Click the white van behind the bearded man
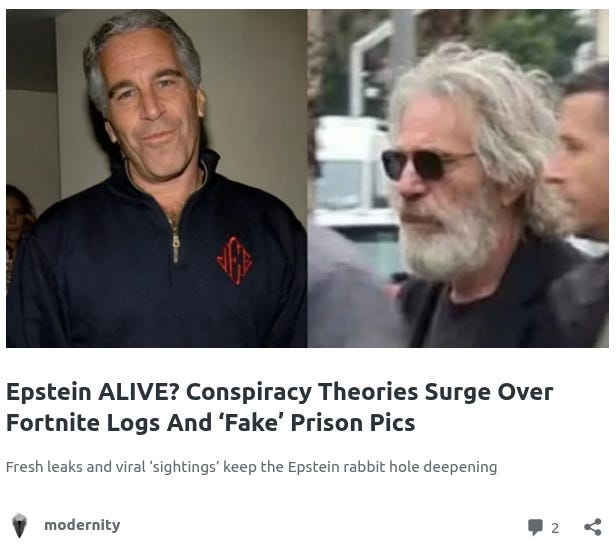 point(351,185)
